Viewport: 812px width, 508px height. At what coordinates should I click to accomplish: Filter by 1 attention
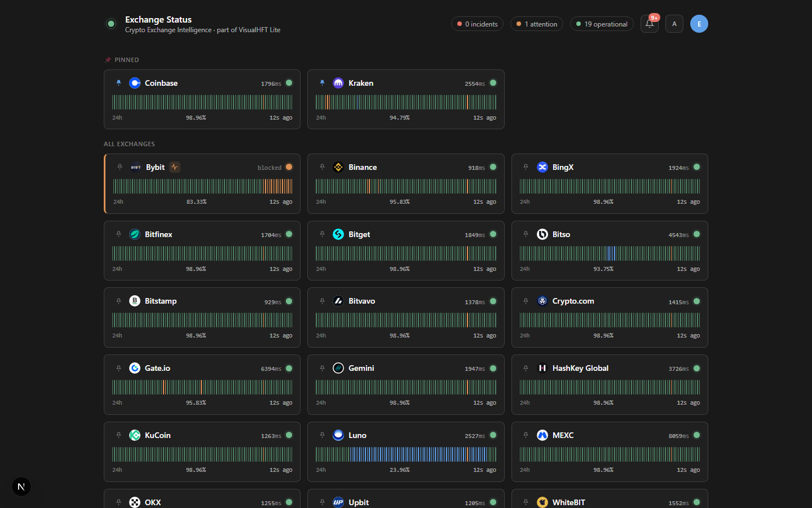(537, 24)
